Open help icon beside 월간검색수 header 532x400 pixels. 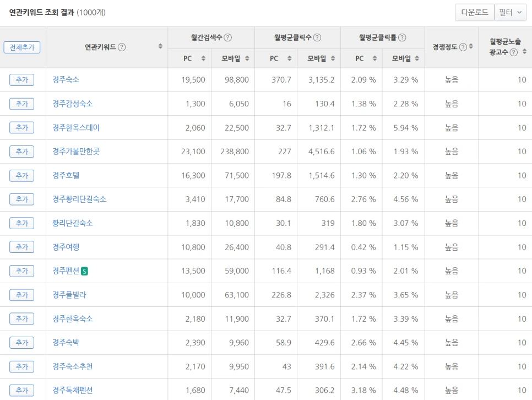tap(228, 37)
